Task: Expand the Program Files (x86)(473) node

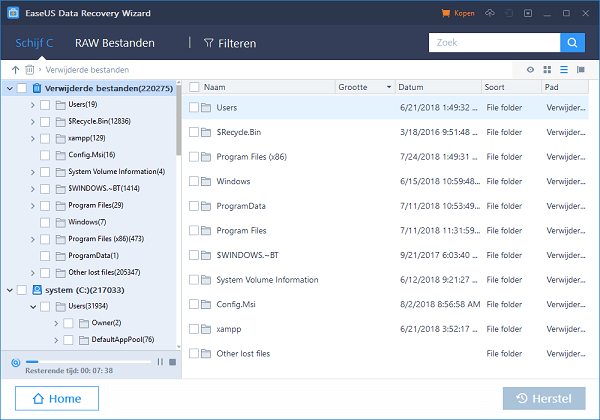Action: tap(33, 239)
